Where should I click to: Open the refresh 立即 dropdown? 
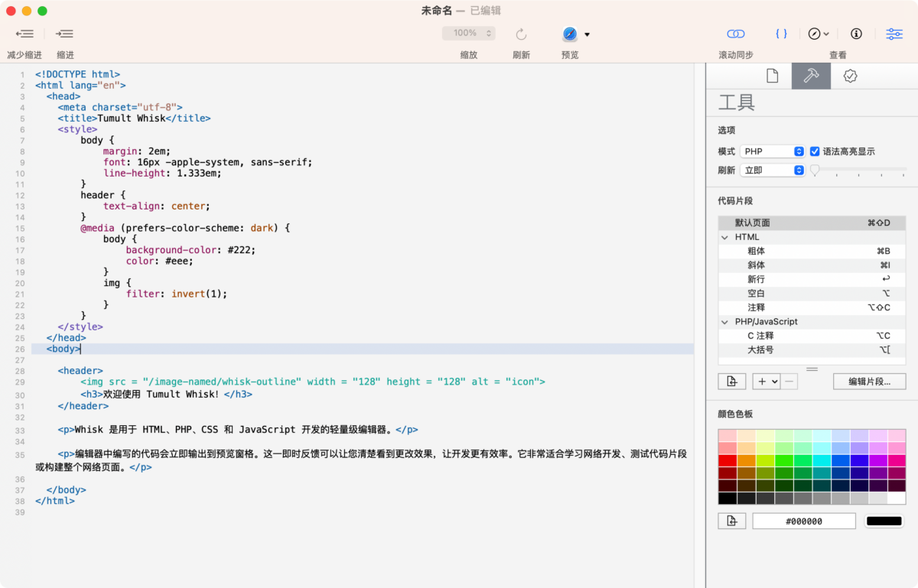pos(773,171)
